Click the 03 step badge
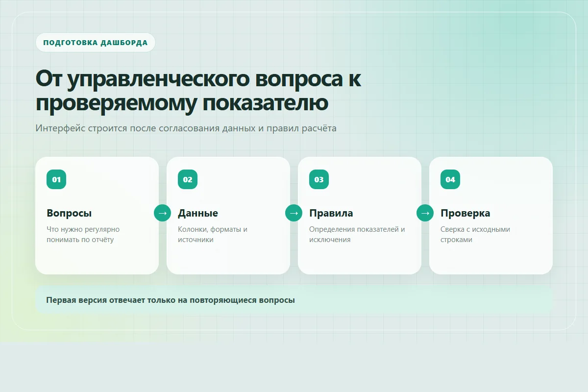This screenshot has height=392, width=588. pyautogui.click(x=319, y=179)
